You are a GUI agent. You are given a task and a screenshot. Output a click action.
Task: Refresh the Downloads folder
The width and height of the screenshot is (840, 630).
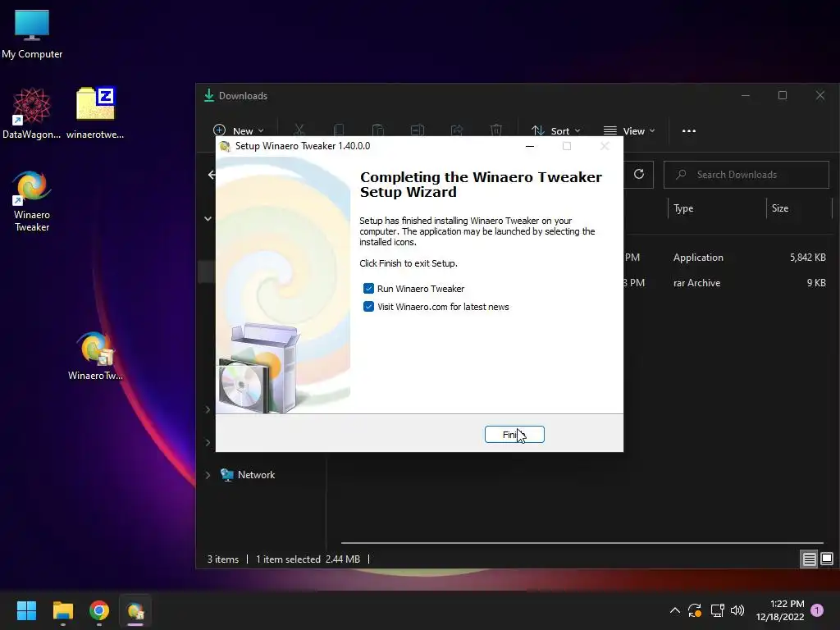pyautogui.click(x=638, y=174)
